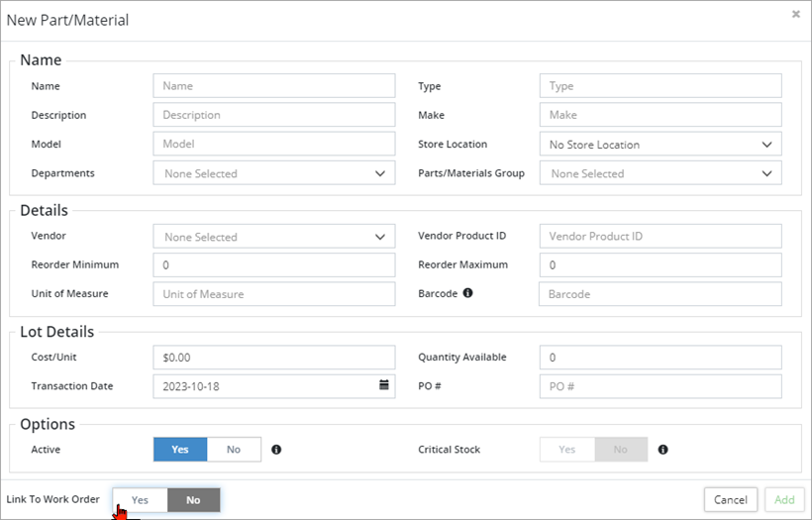Close the New Part/Material dialog
The image size is (812, 520).
(x=796, y=15)
